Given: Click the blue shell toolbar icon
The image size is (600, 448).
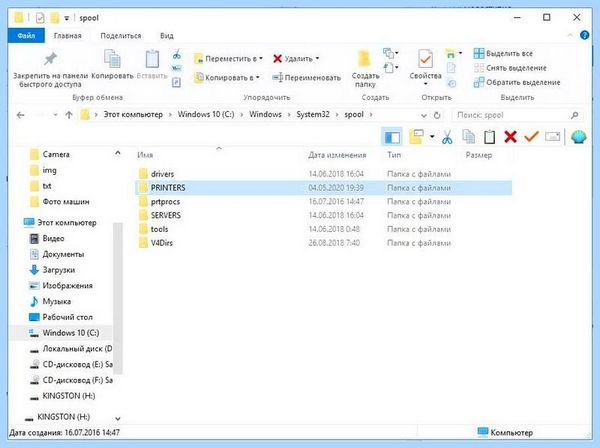Looking at the screenshot, I should [x=579, y=137].
